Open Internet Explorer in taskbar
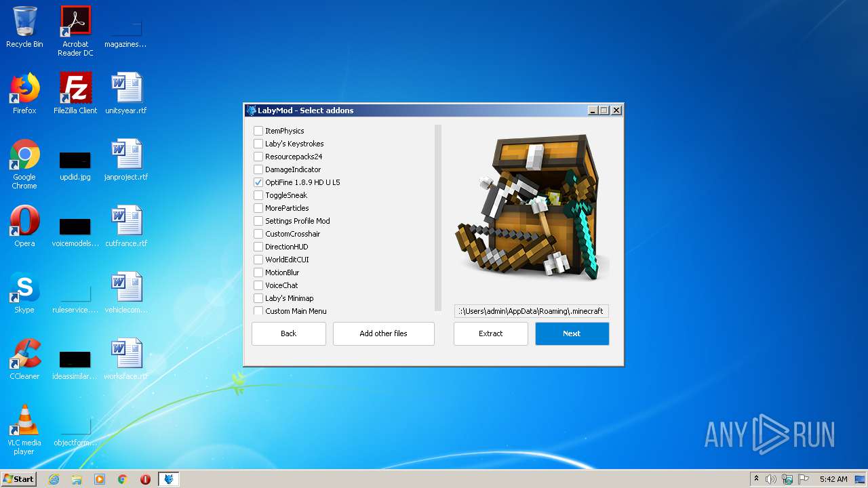 pos(54,479)
